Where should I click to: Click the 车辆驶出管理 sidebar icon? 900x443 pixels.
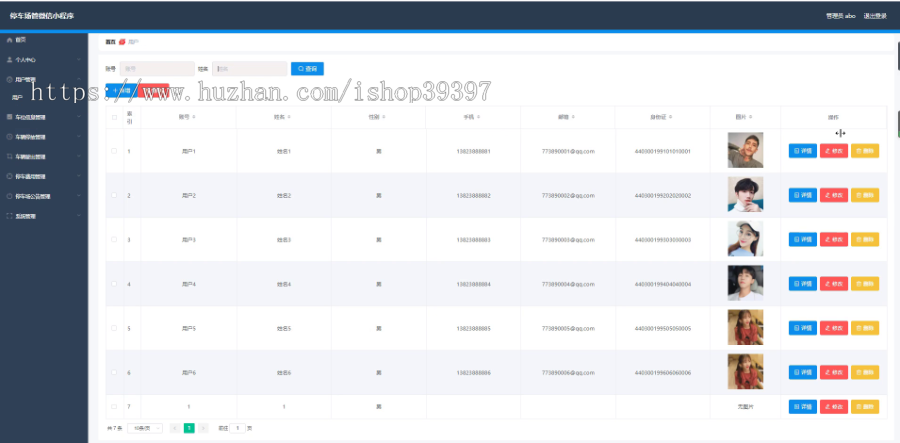point(9,157)
